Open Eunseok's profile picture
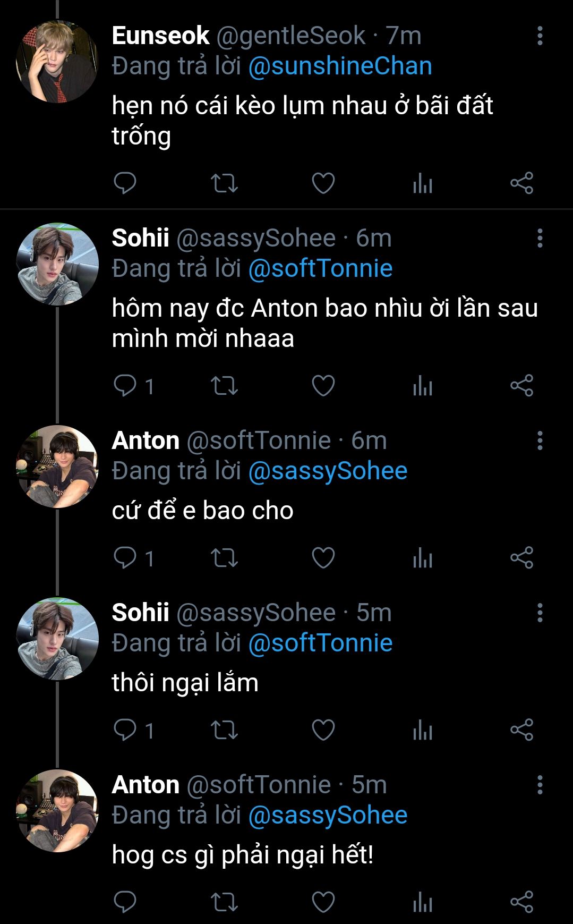Image resolution: width=573 pixels, height=924 pixels. click(57, 61)
